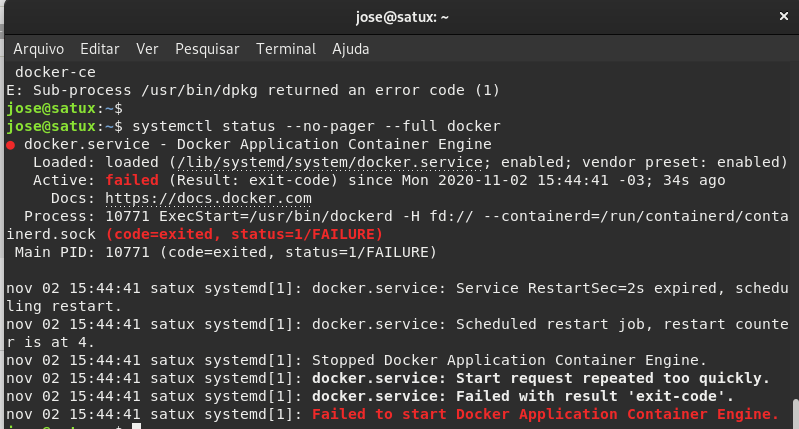
Task: Click the window title 'jose@satux: ~'
Action: tap(402, 17)
